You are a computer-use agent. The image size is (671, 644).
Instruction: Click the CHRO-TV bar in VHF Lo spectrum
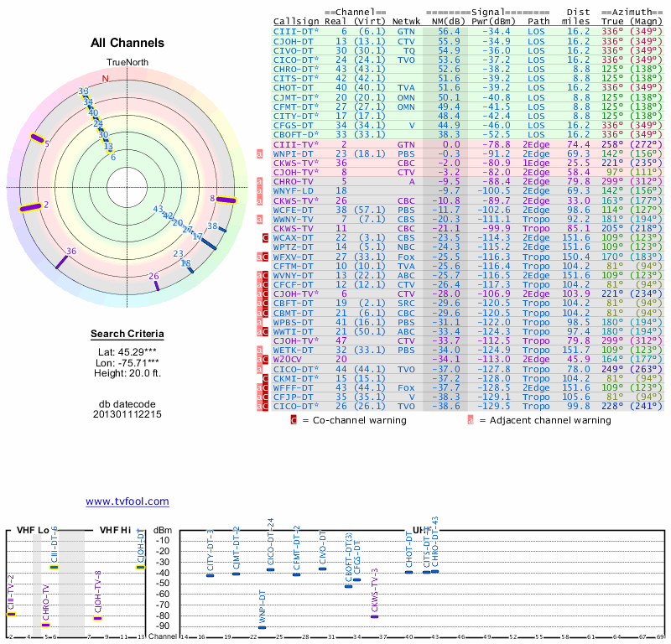coord(46,626)
